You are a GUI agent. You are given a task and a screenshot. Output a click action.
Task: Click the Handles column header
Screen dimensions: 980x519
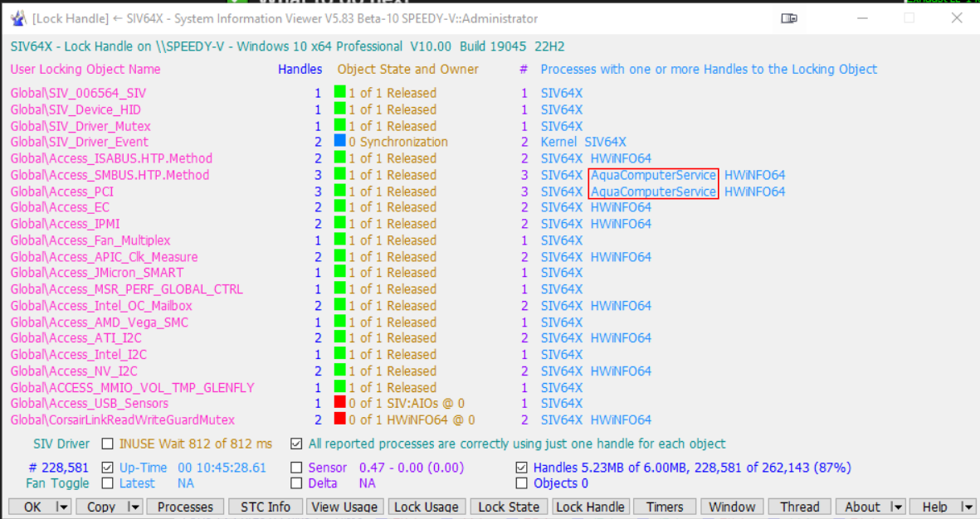pos(300,70)
